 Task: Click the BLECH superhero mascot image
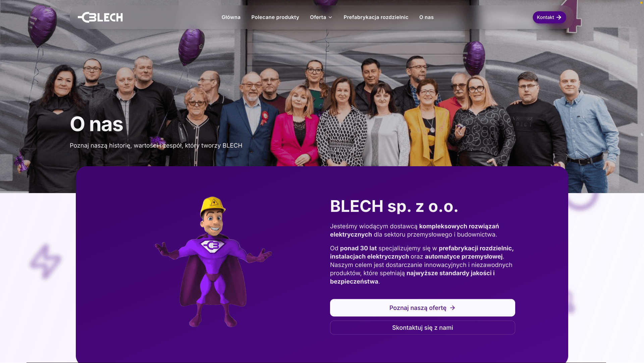(x=213, y=262)
